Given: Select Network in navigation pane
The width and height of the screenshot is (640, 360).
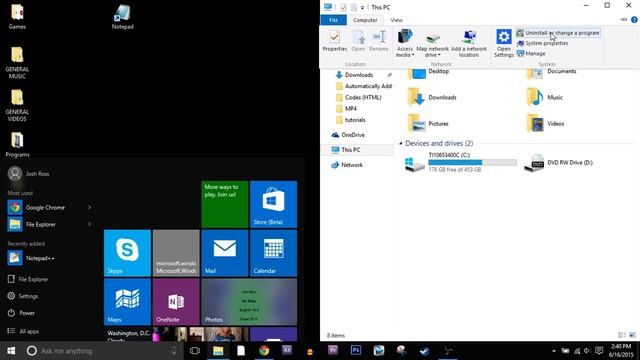Looking at the screenshot, I should coord(347,165).
